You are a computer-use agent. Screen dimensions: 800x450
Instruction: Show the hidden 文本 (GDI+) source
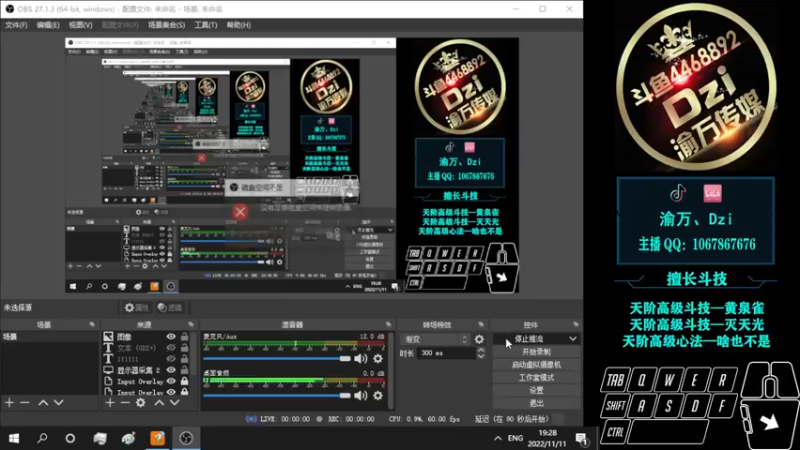click(171, 348)
